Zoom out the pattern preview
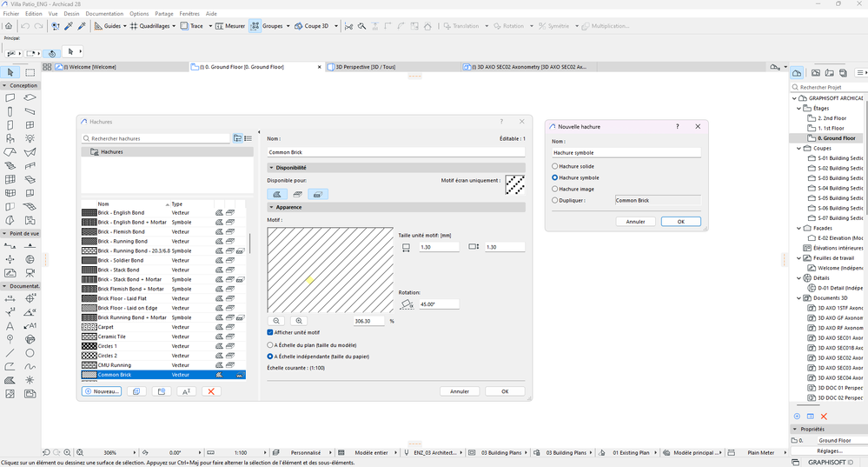 pos(276,321)
